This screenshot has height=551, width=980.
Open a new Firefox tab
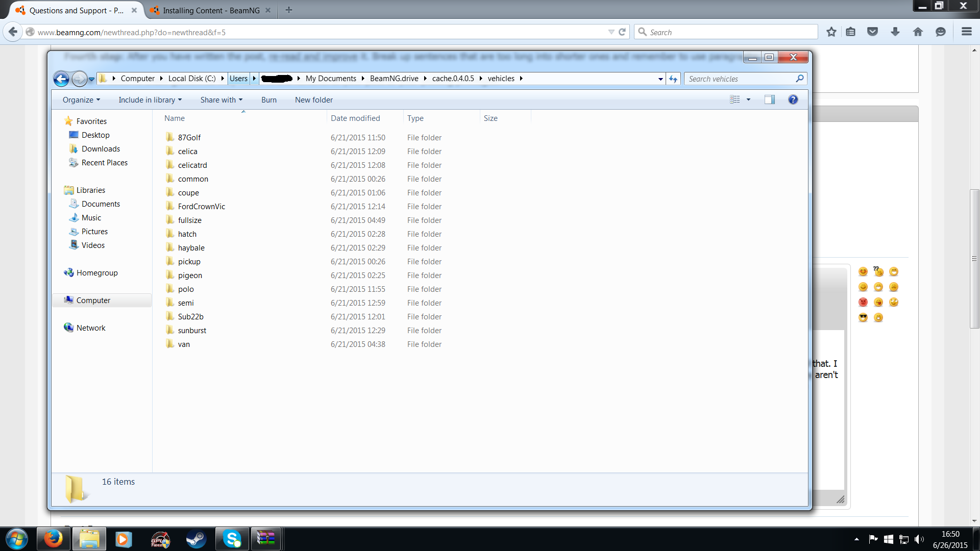(x=289, y=10)
